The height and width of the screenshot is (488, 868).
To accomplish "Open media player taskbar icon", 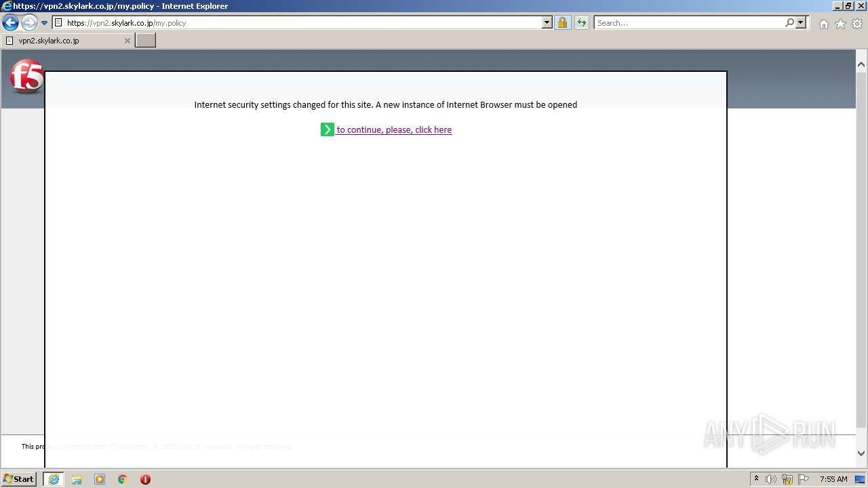I will coord(100,479).
